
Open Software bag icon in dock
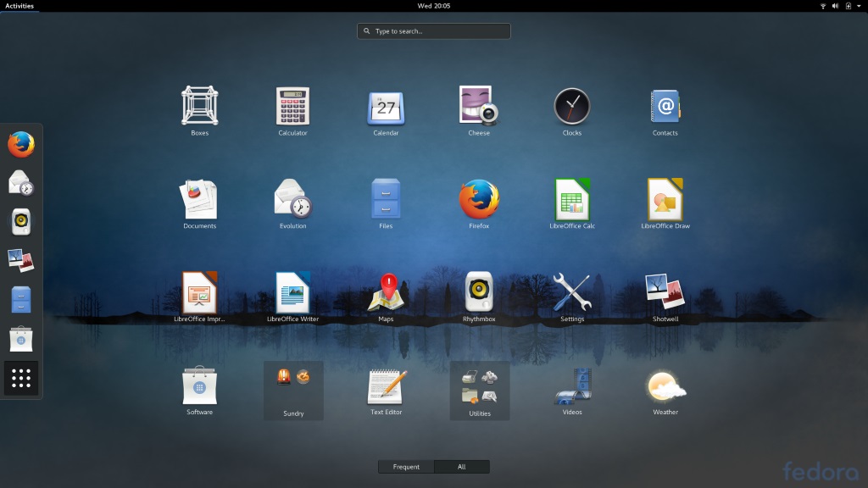[21, 339]
